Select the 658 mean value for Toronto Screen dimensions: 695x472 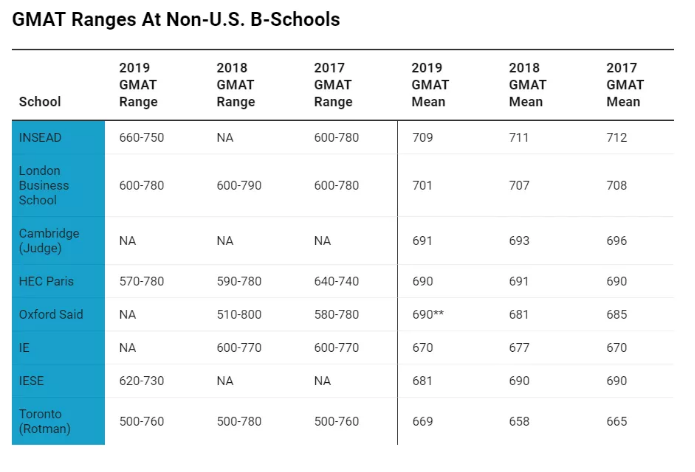(520, 421)
